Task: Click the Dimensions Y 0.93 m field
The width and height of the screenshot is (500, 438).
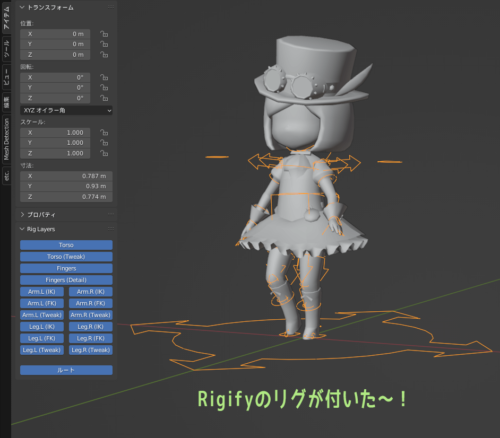Action: [x=66, y=186]
